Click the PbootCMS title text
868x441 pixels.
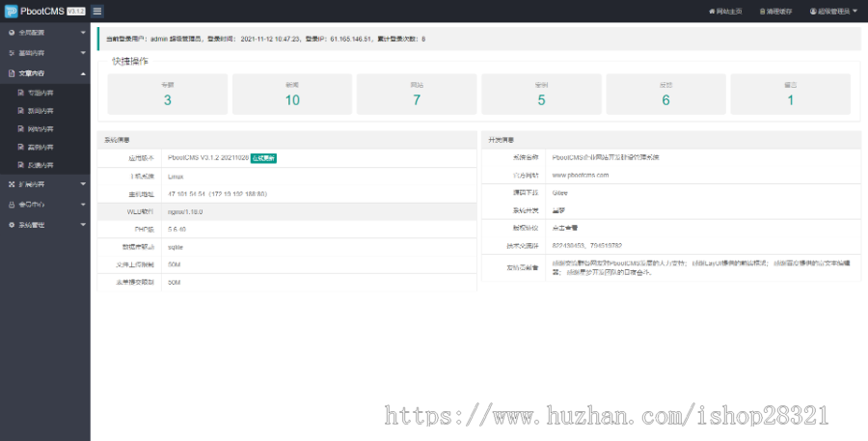point(42,11)
